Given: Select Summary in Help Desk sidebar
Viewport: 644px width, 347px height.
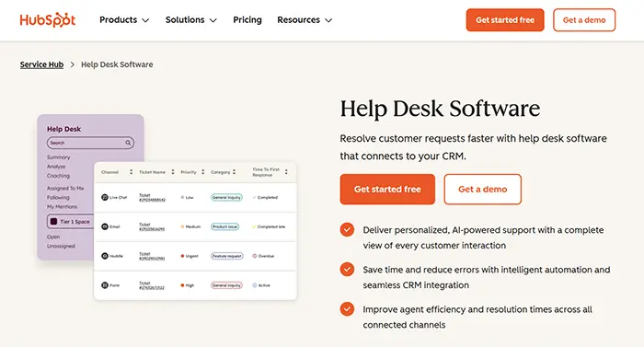Looking at the screenshot, I should (x=58, y=157).
